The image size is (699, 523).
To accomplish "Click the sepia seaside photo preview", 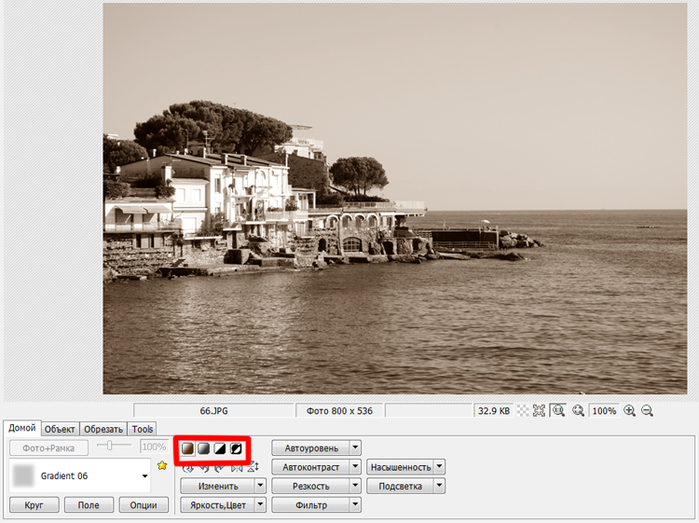I will (395, 199).
